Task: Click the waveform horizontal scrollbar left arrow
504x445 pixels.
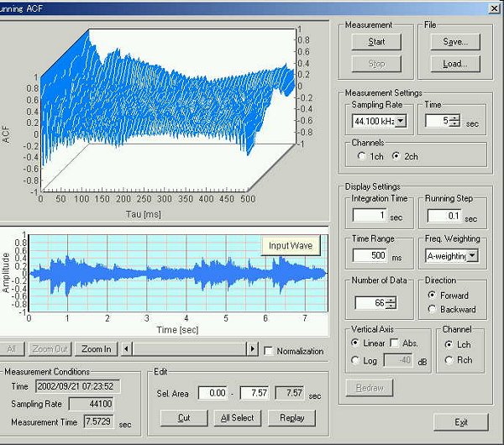Action: coord(126,349)
